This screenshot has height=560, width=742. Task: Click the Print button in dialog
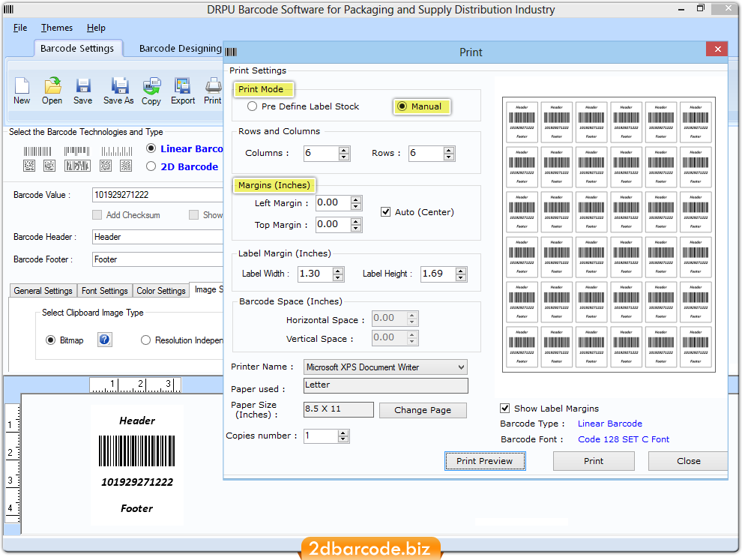point(594,461)
